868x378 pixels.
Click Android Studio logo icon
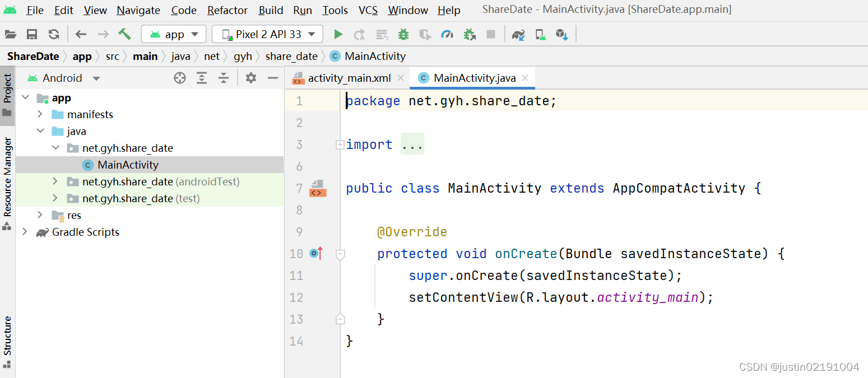(10, 10)
